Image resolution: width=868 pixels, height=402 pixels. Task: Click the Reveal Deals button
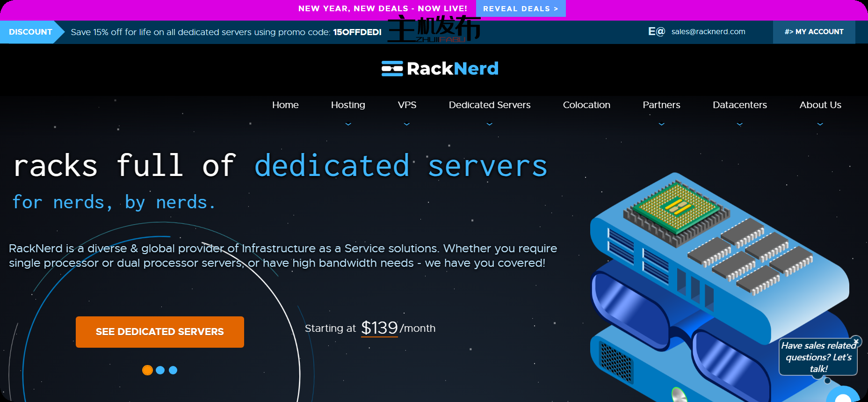point(521,8)
